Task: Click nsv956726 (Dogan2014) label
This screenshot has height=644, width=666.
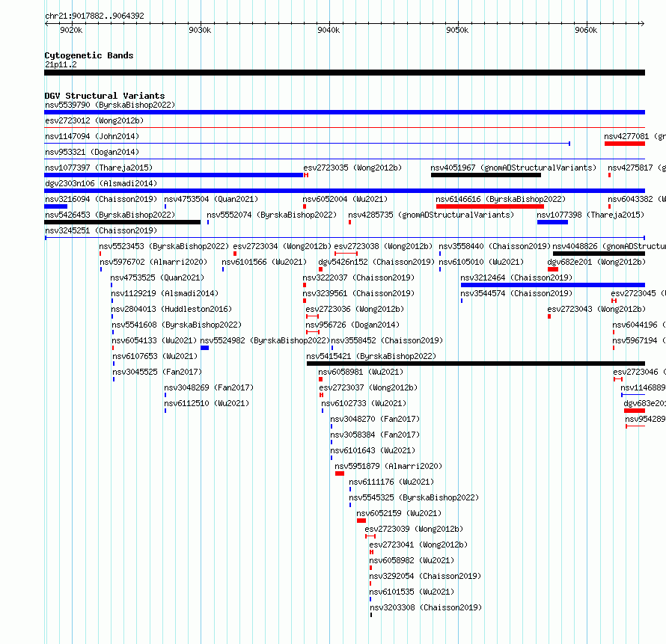Action: pos(352,325)
